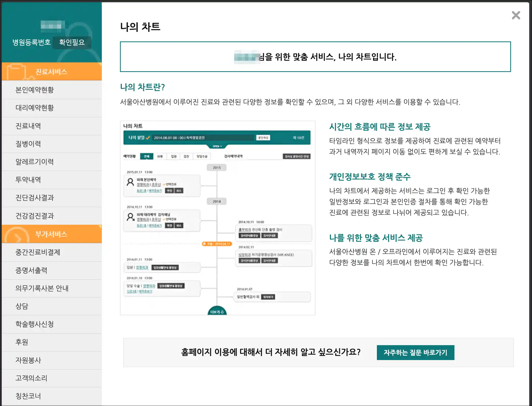The width and height of the screenshot is (532, 406).
Task: Select 후원 in the sidebar
Action: click(52, 342)
